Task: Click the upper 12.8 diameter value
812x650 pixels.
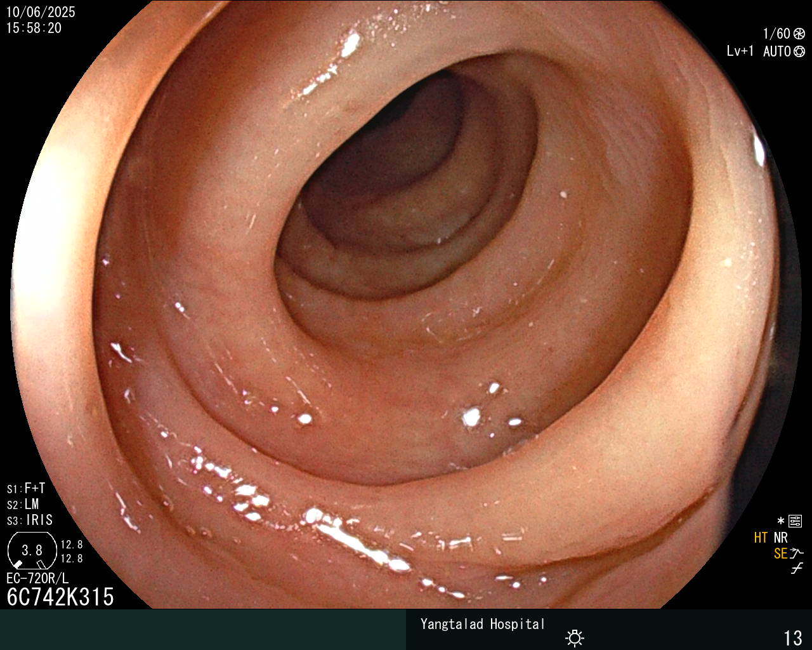Action: [x=72, y=545]
